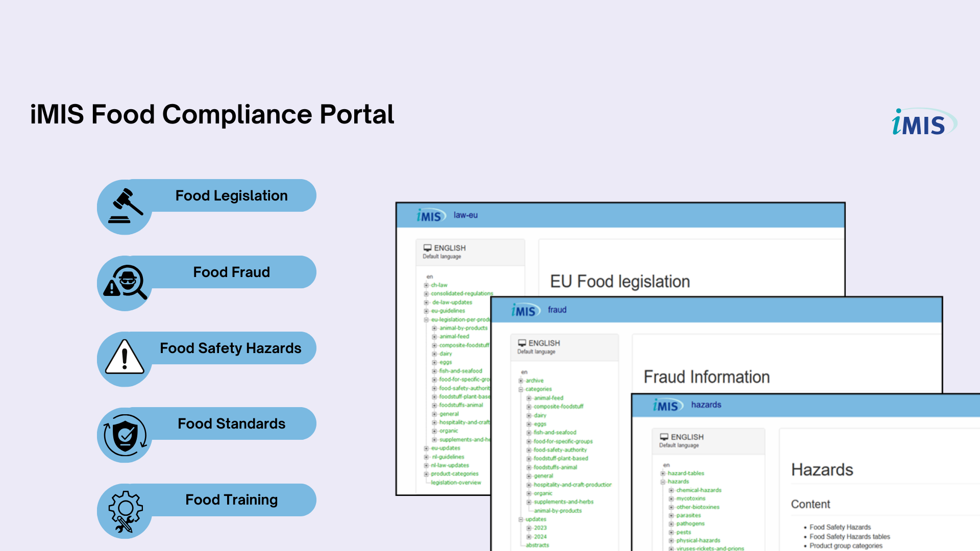
Task: Open food-for-specific-groups in fraud tree
Action: [563, 441]
